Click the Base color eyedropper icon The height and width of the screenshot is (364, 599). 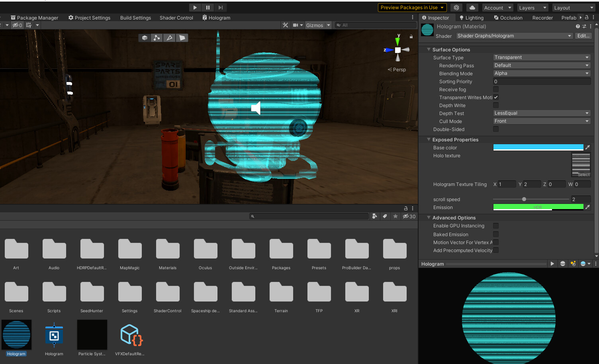point(587,147)
